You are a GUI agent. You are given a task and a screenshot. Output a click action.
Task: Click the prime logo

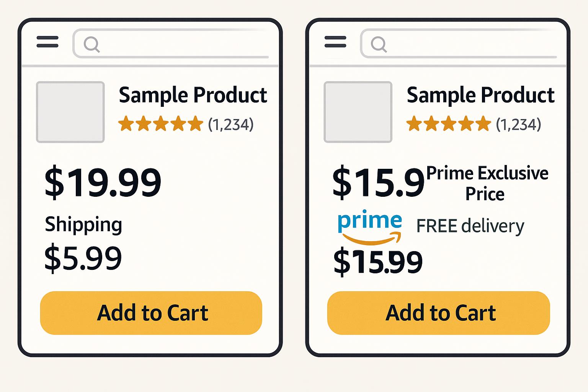[x=370, y=227]
